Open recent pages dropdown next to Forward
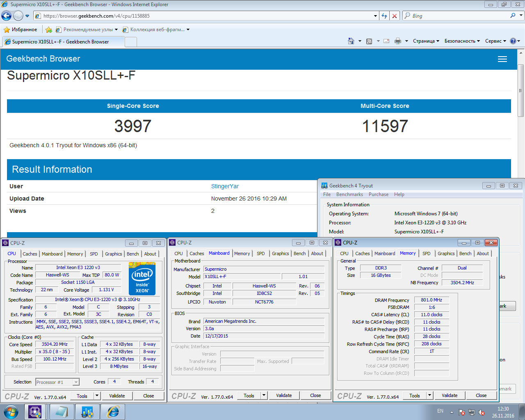Screen dimensions: 525x420 click(x=27, y=16)
